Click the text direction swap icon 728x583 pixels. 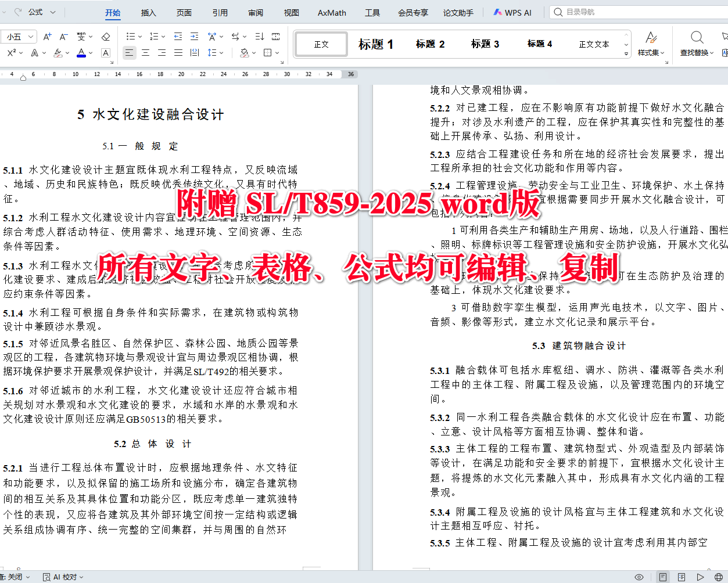(235, 37)
